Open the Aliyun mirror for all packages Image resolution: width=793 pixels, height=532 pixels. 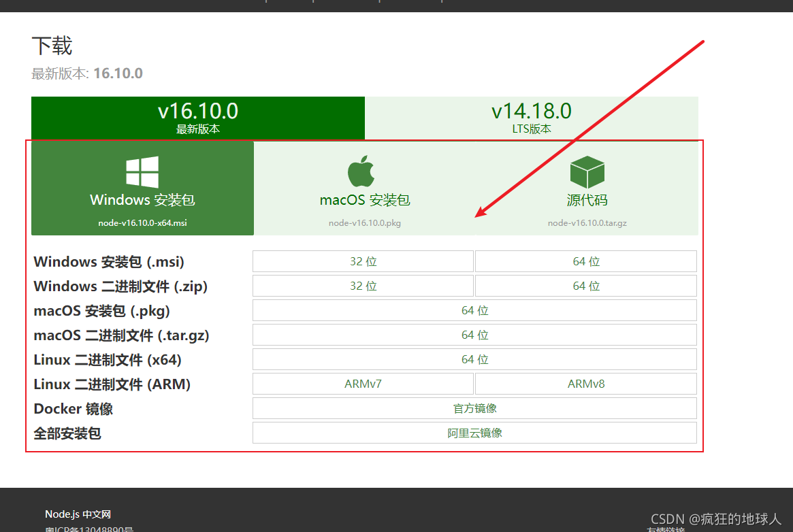click(475, 433)
